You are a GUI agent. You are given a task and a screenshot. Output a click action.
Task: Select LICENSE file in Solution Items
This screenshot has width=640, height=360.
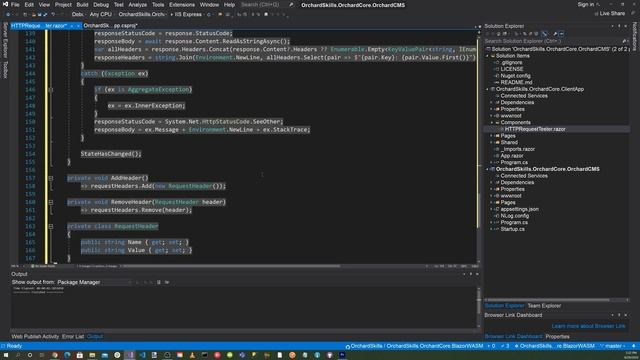pos(511,69)
